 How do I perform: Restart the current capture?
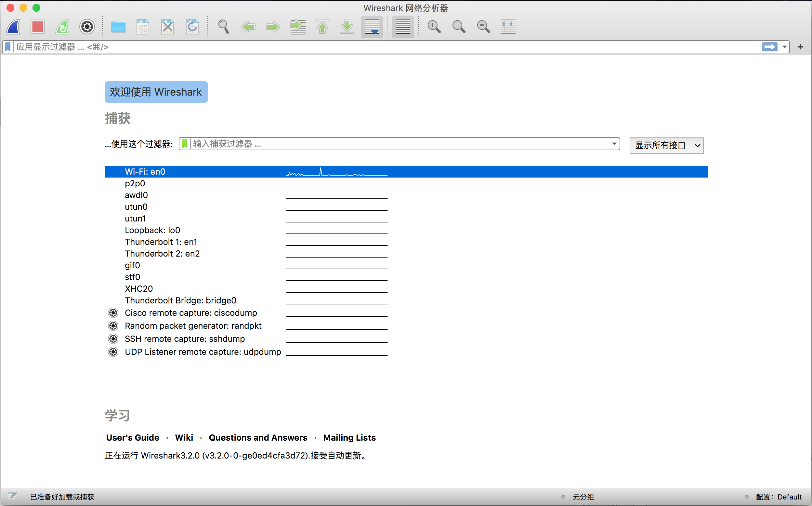62,27
